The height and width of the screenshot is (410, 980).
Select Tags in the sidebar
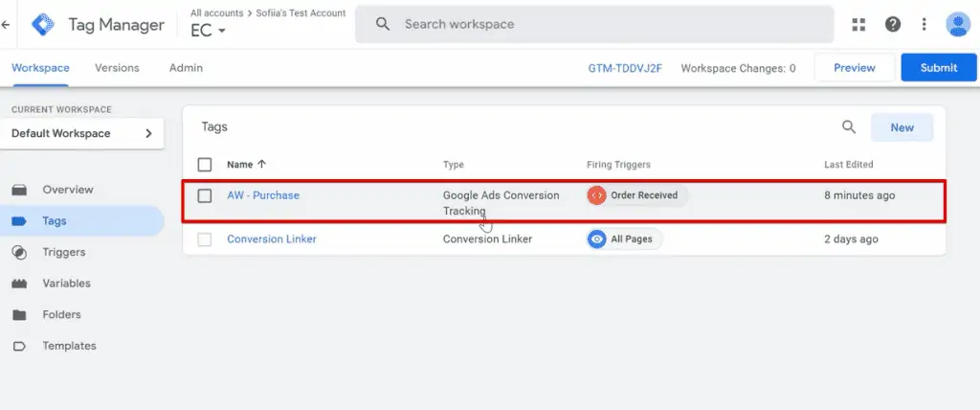click(x=82, y=221)
